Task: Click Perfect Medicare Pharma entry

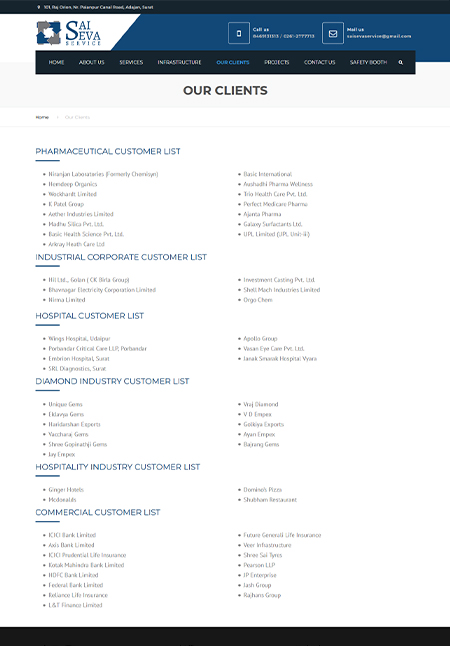Action: 275,204
